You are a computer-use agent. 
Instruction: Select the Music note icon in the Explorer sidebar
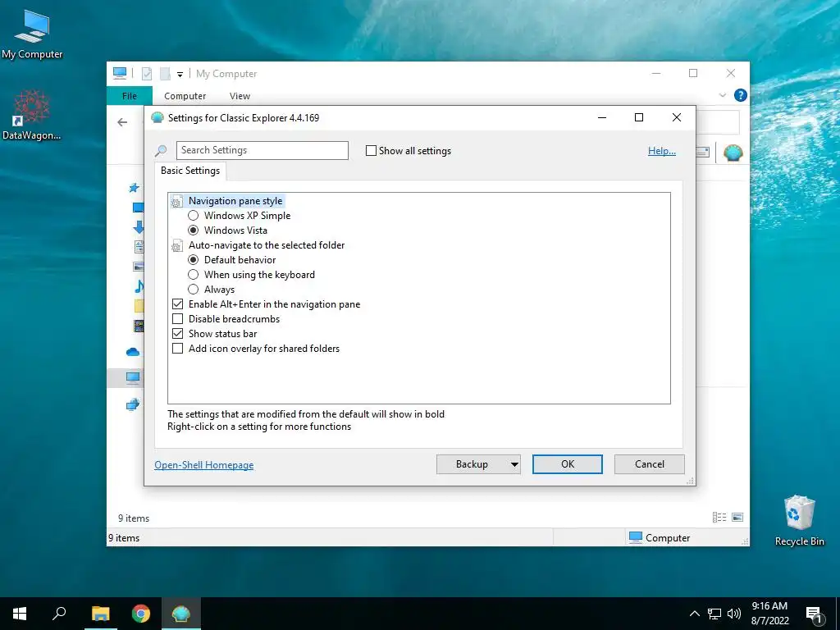click(139, 286)
